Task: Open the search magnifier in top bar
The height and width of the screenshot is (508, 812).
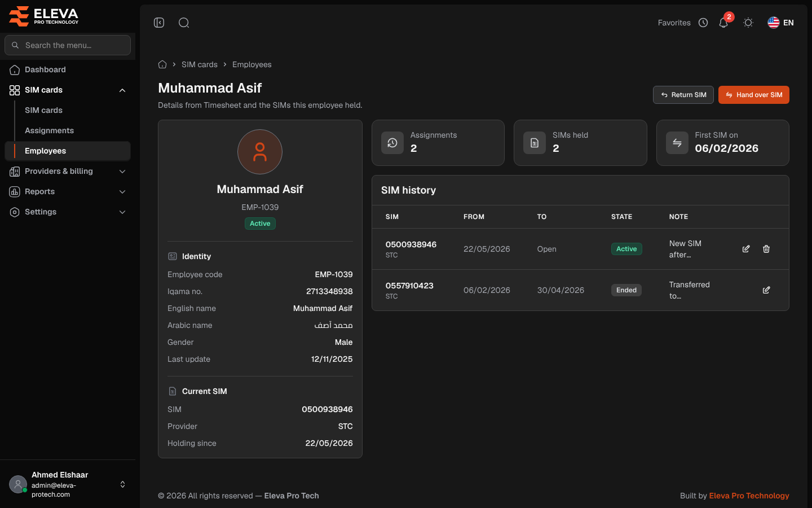Action: coord(184,23)
